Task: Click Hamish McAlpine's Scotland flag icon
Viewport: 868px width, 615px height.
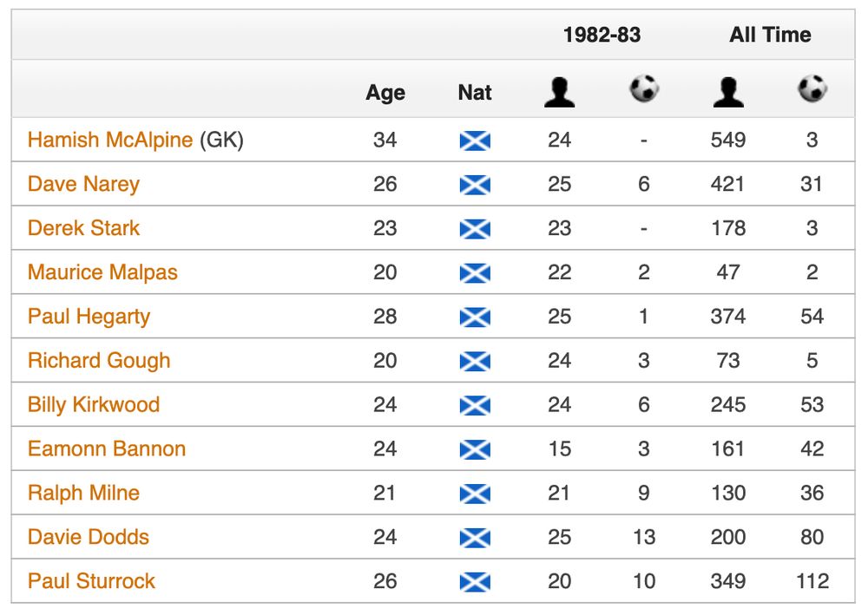Action: [475, 141]
